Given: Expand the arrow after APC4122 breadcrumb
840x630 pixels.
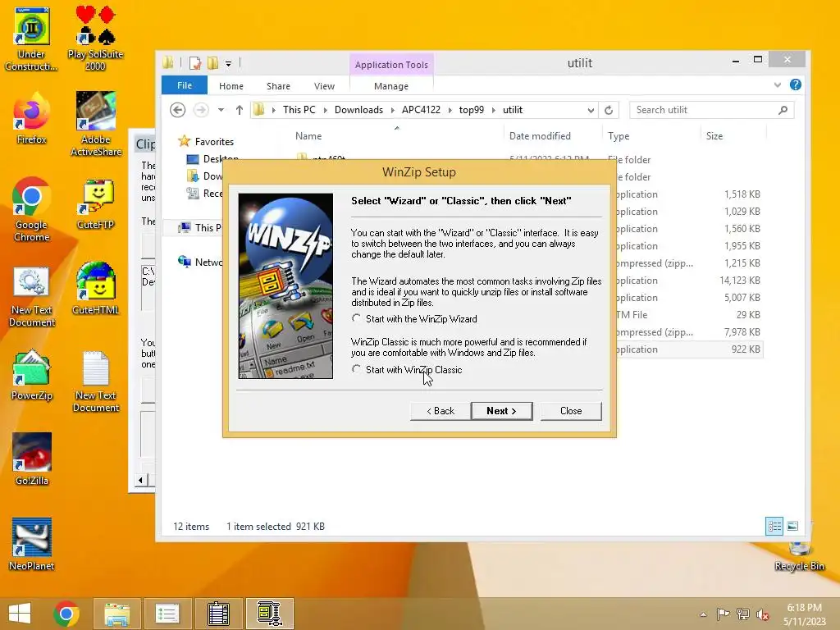Looking at the screenshot, I should pyautogui.click(x=450, y=110).
